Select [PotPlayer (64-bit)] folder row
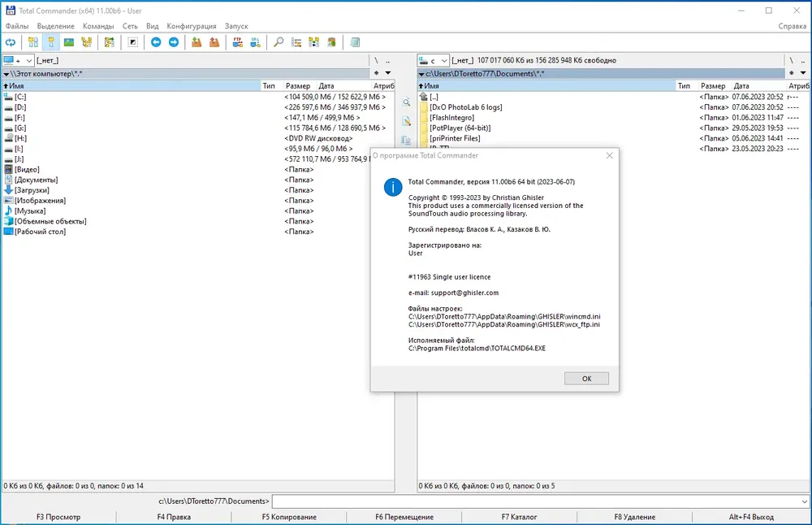This screenshot has height=525, width=812. [x=614, y=128]
